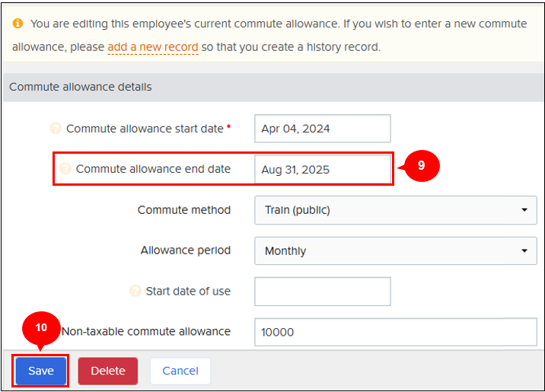Delete this commute allowance record
The width and height of the screenshot is (545, 392).
point(108,371)
